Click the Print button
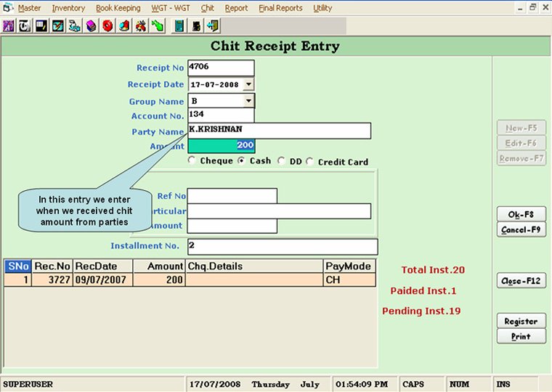The width and height of the screenshot is (552, 392). [521, 337]
